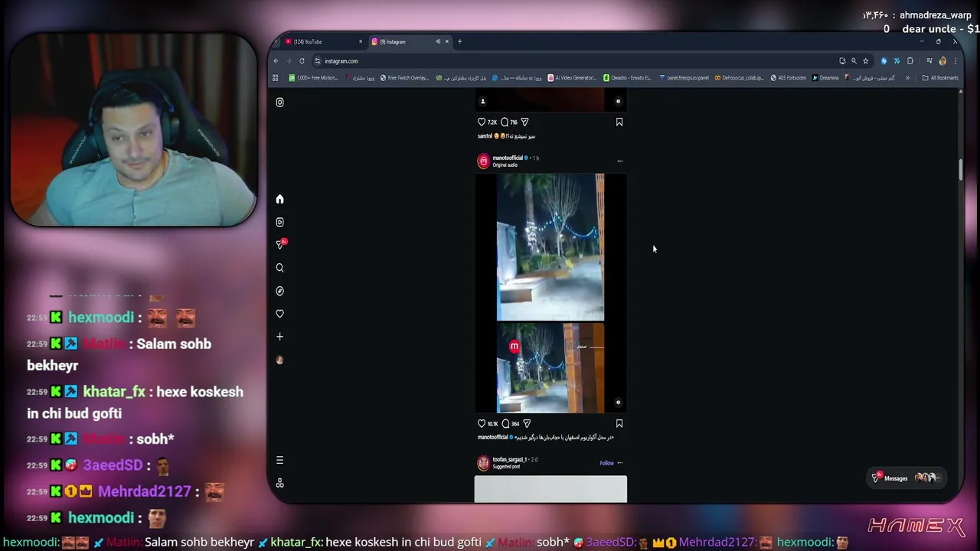The height and width of the screenshot is (551, 980).
Task: Go to the Instagram Home feed
Action: [279, 199]
